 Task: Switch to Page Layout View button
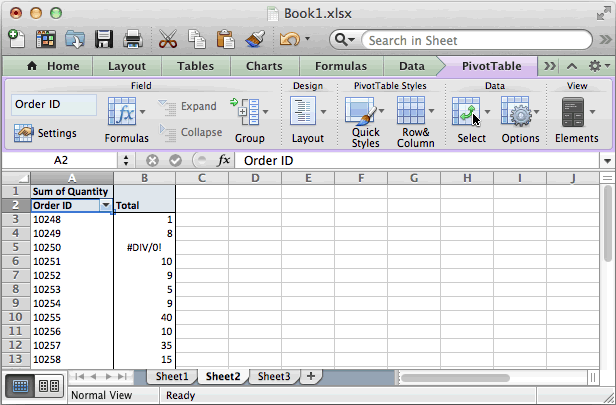[x=49, y=387]
